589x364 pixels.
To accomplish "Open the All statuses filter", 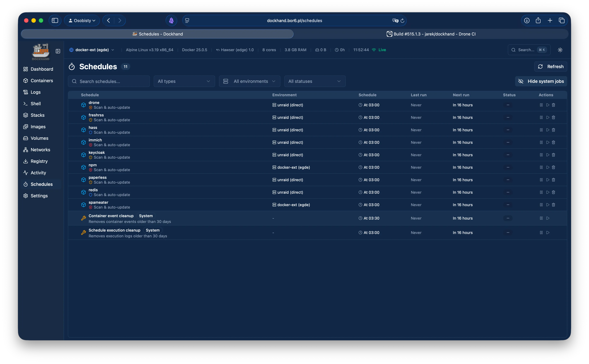I will pos(315,81).
